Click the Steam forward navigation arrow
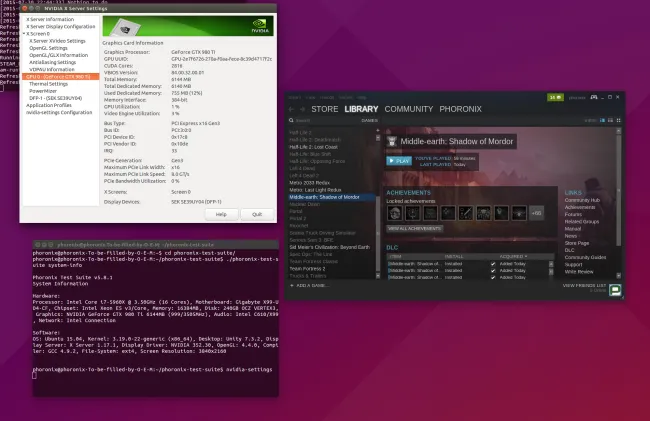Screen dimensions: 650x421 pos(302,109)
